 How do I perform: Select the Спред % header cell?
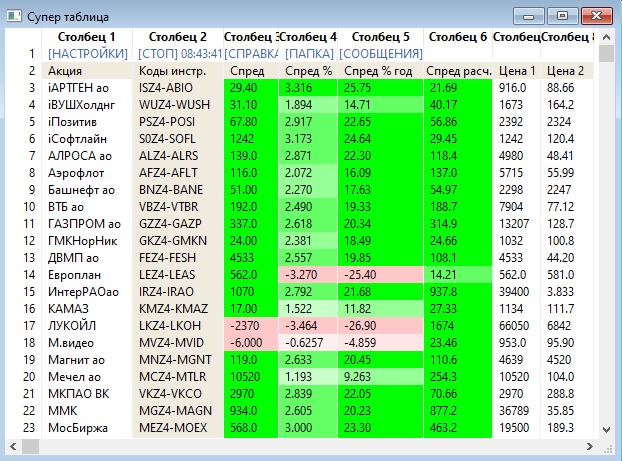(308, 71)
